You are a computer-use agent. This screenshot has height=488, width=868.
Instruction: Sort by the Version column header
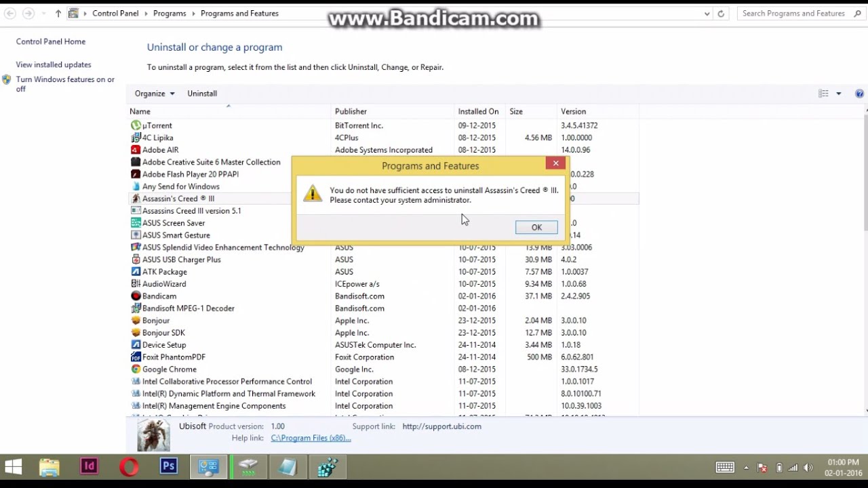[x=597, y=111]
